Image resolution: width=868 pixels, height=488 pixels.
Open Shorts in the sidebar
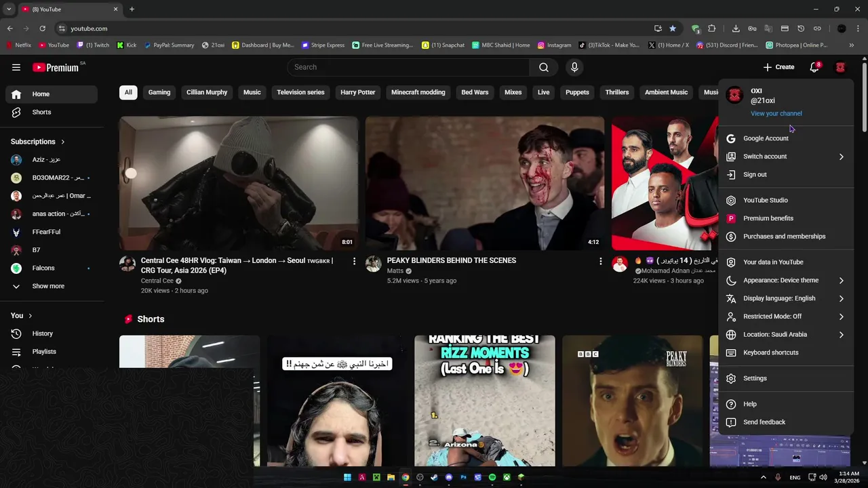(x=52, y=112)
